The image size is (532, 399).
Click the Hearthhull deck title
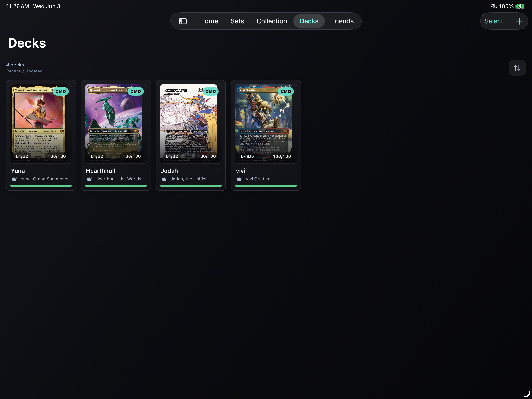(x=100, y=171)
